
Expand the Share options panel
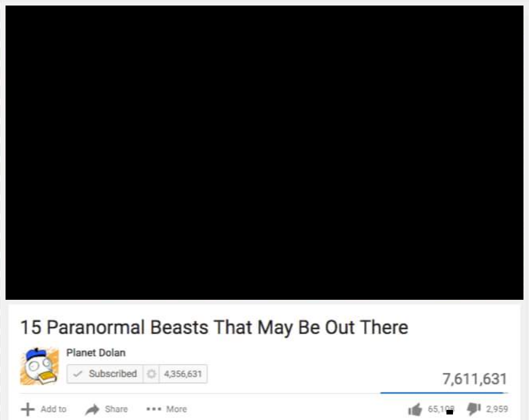(106, 409)
